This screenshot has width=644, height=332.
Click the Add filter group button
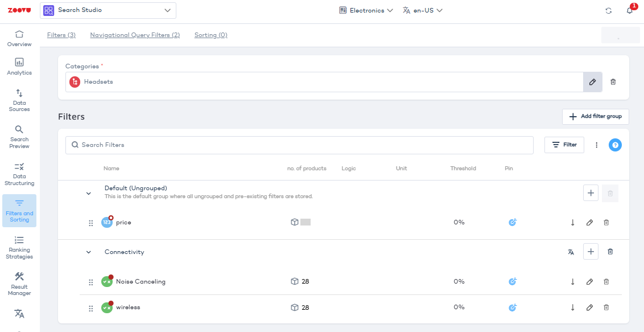click(595, 116)
